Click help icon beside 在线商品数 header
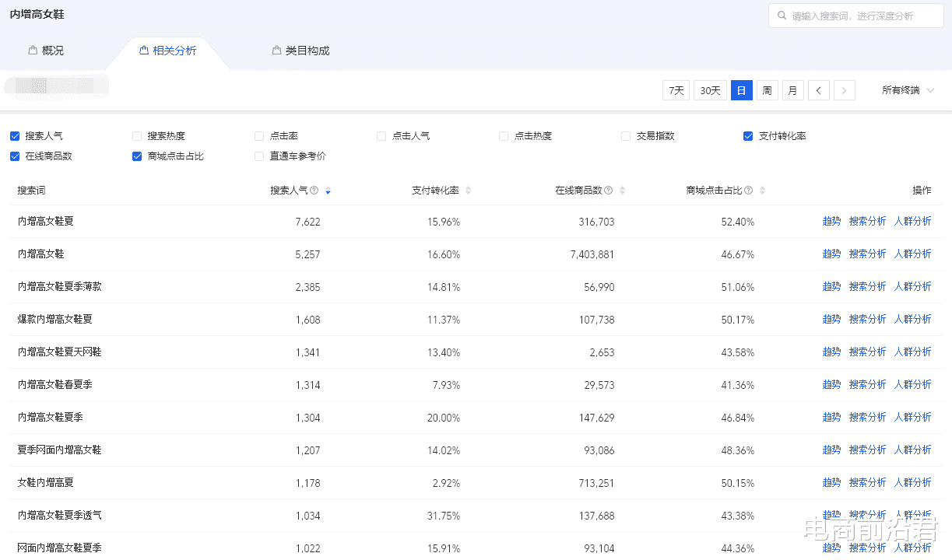952x560 pixels. tap(609, 191)
